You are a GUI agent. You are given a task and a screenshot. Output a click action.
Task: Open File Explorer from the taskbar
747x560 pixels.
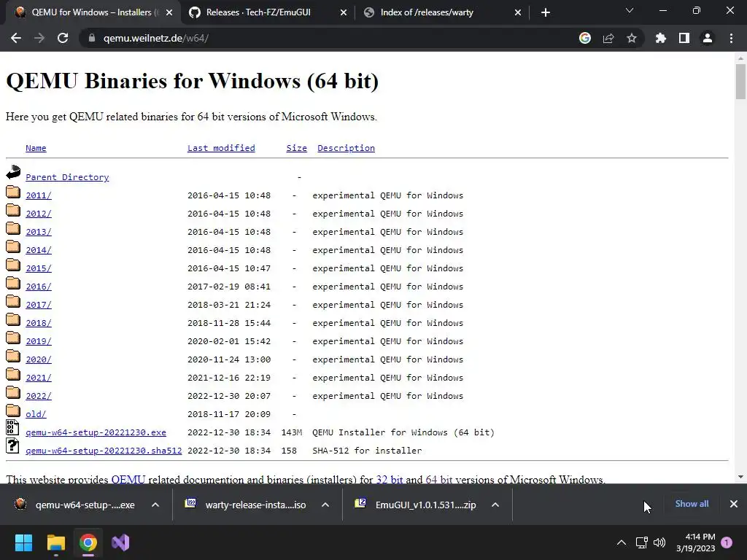tap(55, 542)
